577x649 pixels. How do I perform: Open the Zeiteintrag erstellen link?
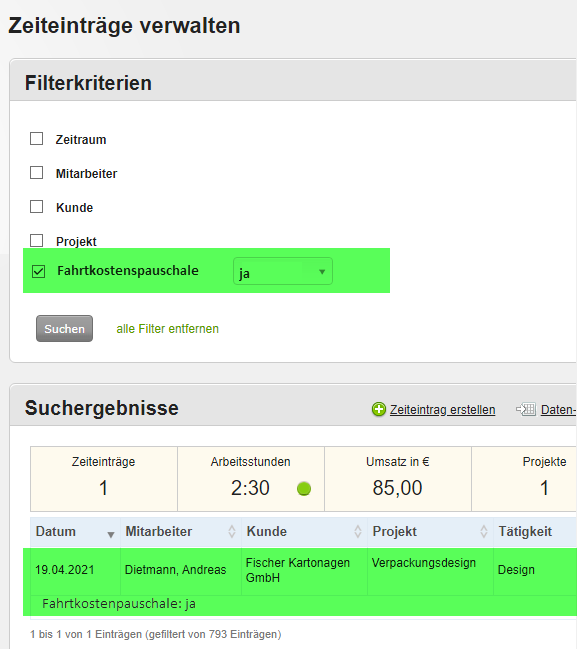(442, 409)
